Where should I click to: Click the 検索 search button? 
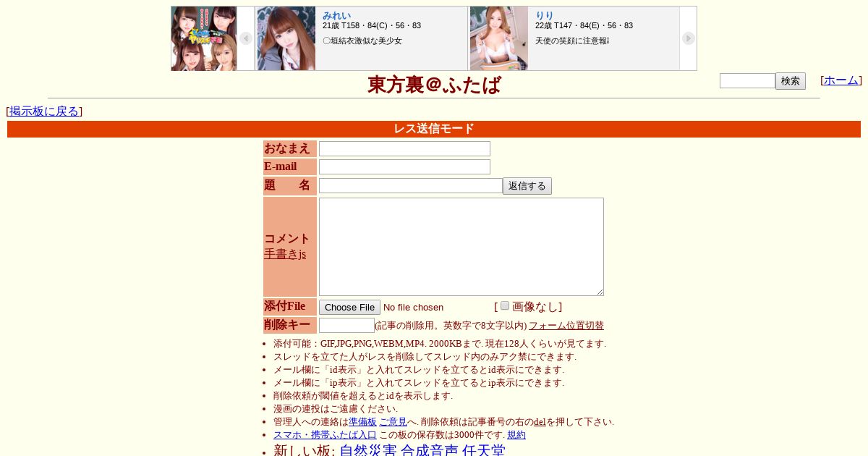(x=791, y=81)
